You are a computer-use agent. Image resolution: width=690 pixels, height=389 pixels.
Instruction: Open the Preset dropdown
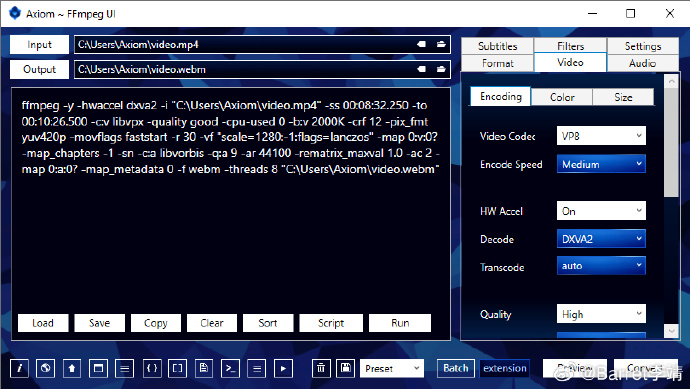click(x=392, y=368)
